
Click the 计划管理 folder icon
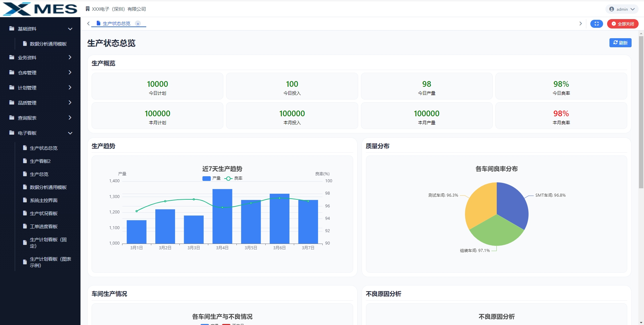[12, 87]
